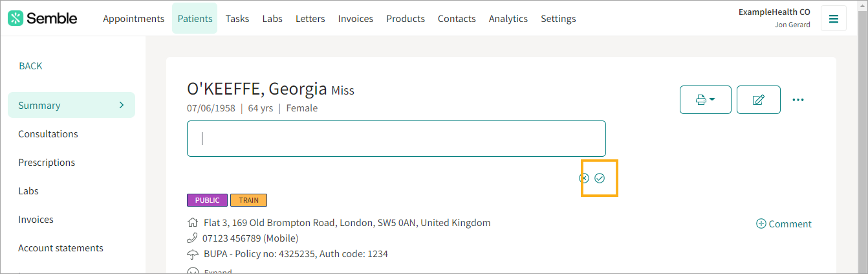
Task: Open the Analytics section
Action: point(508,18)
